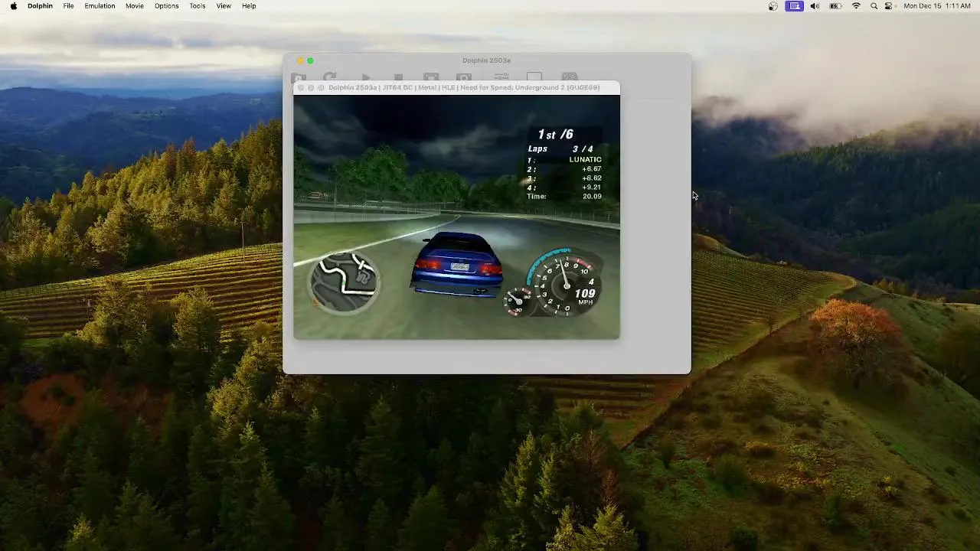The image size is (980, 551).
Task: Open the Apple menu
Action: [13, 6]
